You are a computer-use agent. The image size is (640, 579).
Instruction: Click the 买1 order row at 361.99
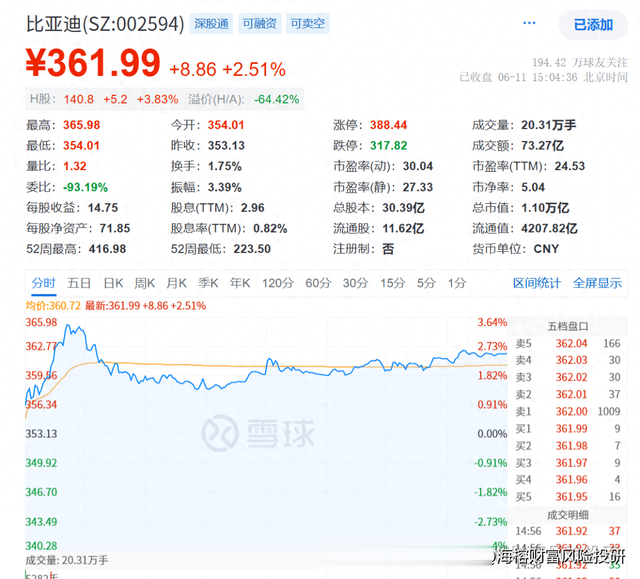click(567, 429)
